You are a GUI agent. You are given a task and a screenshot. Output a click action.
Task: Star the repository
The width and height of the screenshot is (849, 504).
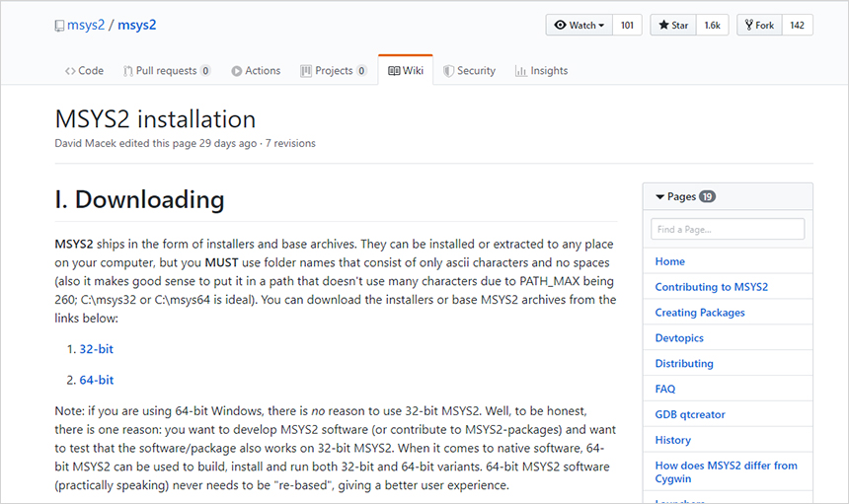tap(673, 25)
